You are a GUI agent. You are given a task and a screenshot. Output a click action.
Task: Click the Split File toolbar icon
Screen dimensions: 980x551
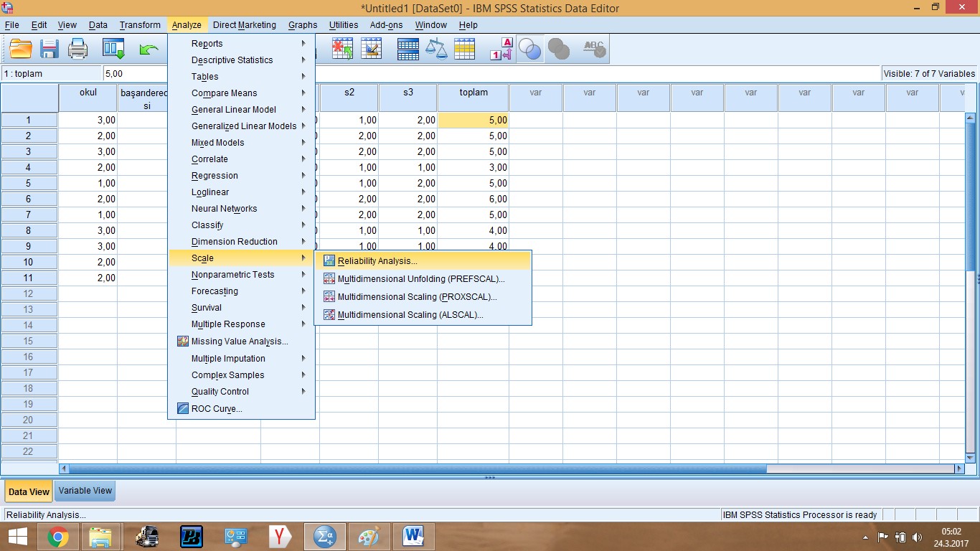point(408,49)
